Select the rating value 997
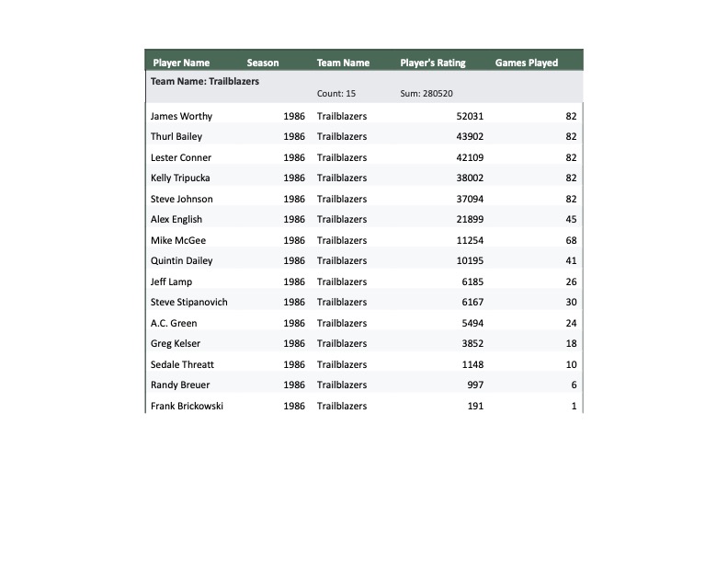This screenshot has width=728, height=563. [475, 385]
